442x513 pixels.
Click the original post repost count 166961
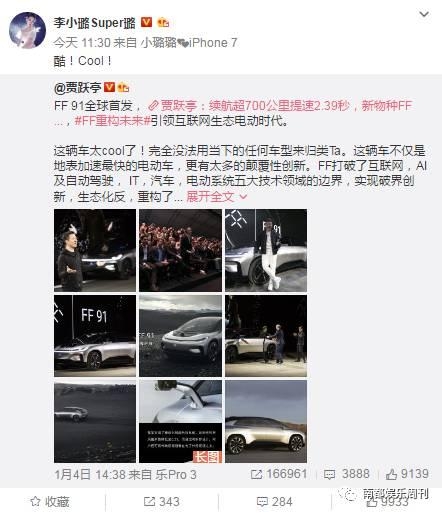click(279, 474)
